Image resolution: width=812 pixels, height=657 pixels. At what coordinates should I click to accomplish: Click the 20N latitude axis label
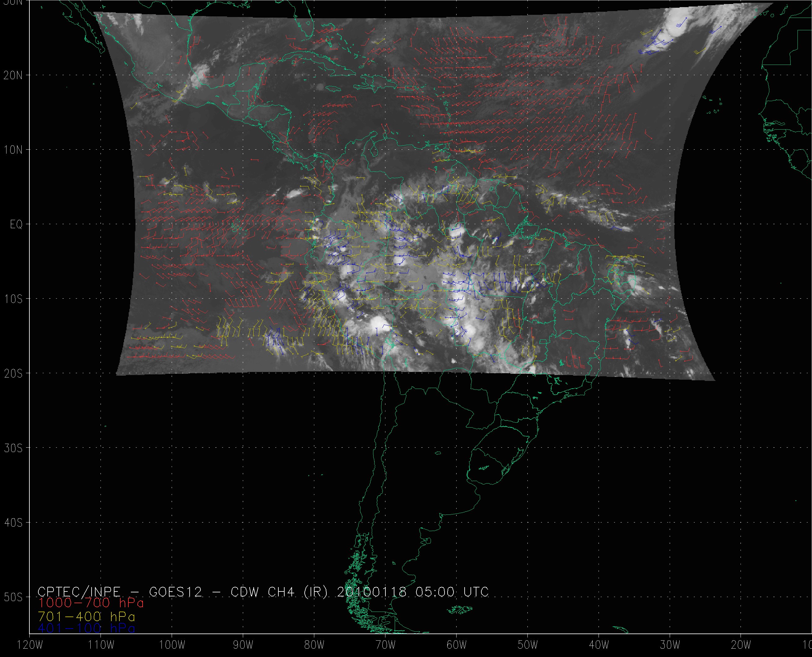pos(13,75)
